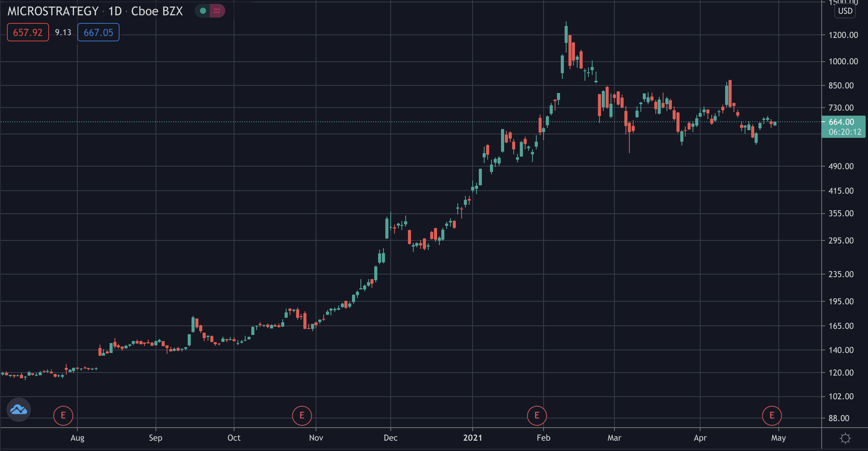Click the Apr label on time axis
The image size is (868, 451).
pos(700,438)
